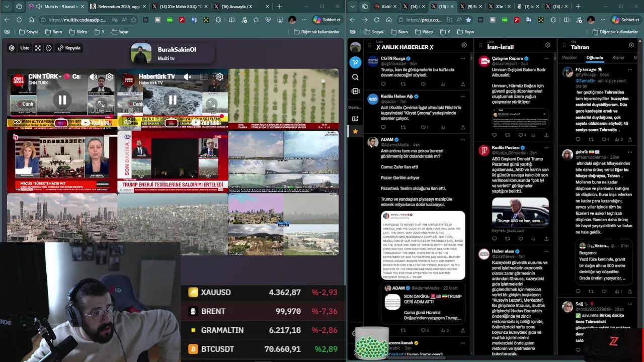The image size is (644, 362).
Task: Open tab list chevron in left browser
Action: [x=6, y=7]
